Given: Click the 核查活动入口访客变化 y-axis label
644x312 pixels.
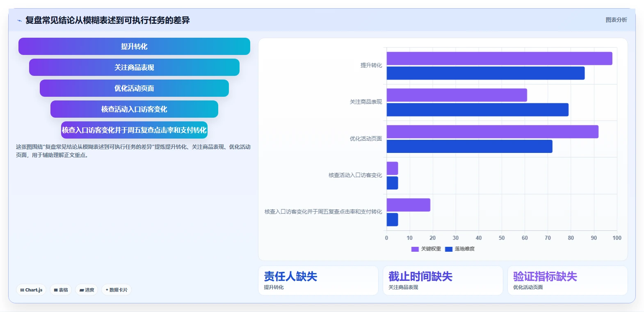Looking at the screenshot, I should tap(355, 175).
